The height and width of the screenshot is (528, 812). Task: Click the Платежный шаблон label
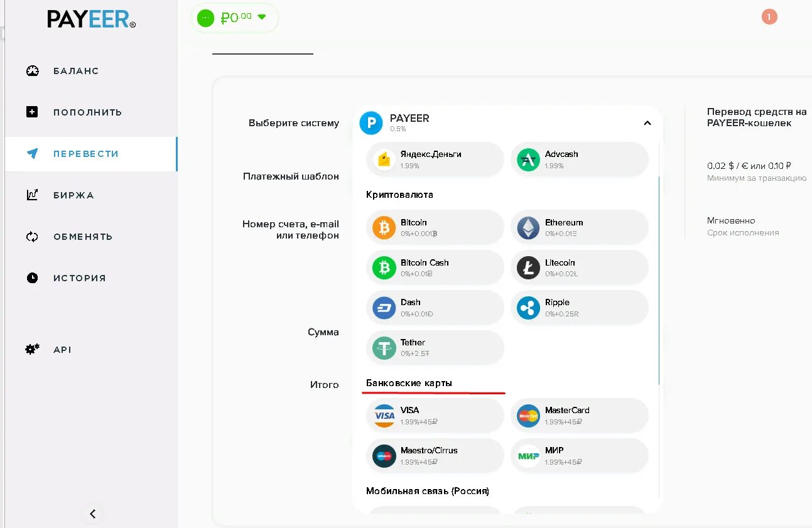[291, 176]
